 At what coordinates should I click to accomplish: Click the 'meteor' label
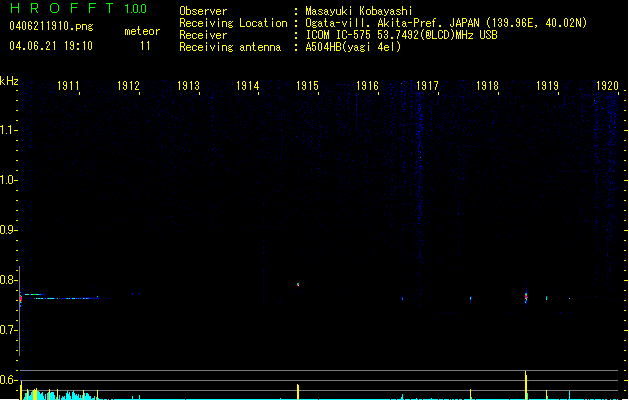(142, 31)
